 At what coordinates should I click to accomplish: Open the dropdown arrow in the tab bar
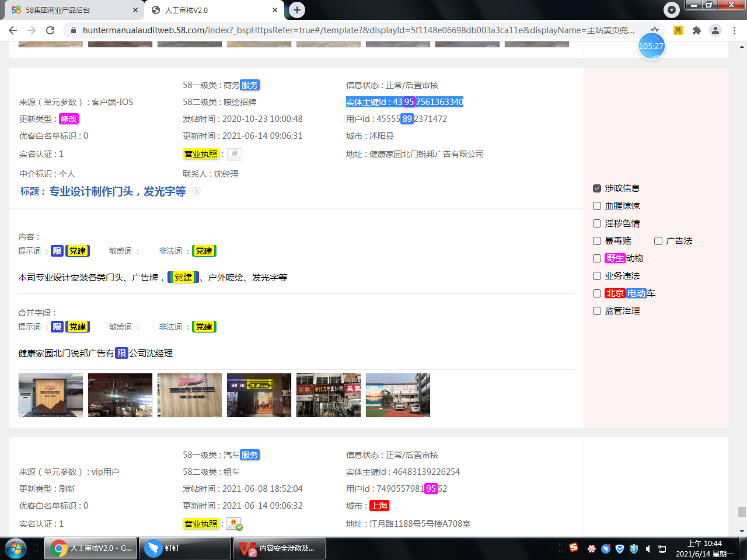pos(672,10)
